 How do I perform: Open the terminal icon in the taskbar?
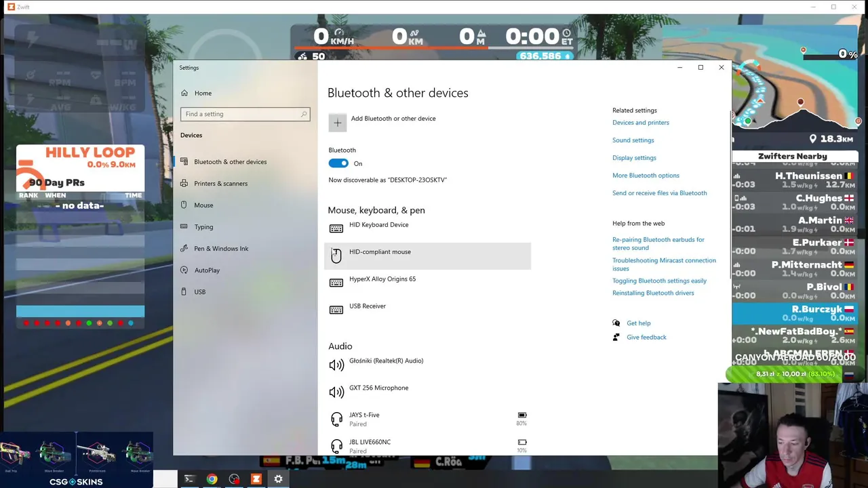tap(189, 479)
